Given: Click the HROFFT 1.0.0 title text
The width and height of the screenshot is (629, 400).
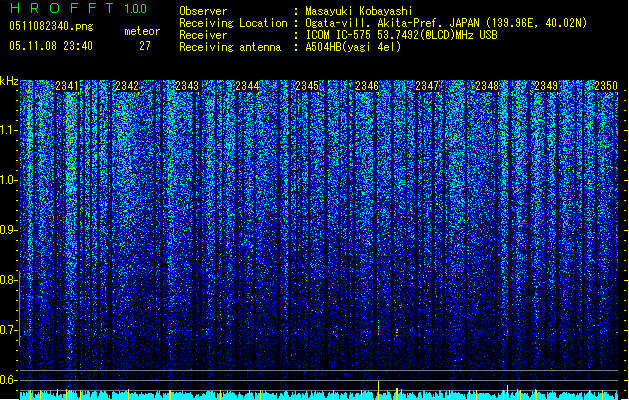Looking at the screenshot, I should tap(79, 8).
